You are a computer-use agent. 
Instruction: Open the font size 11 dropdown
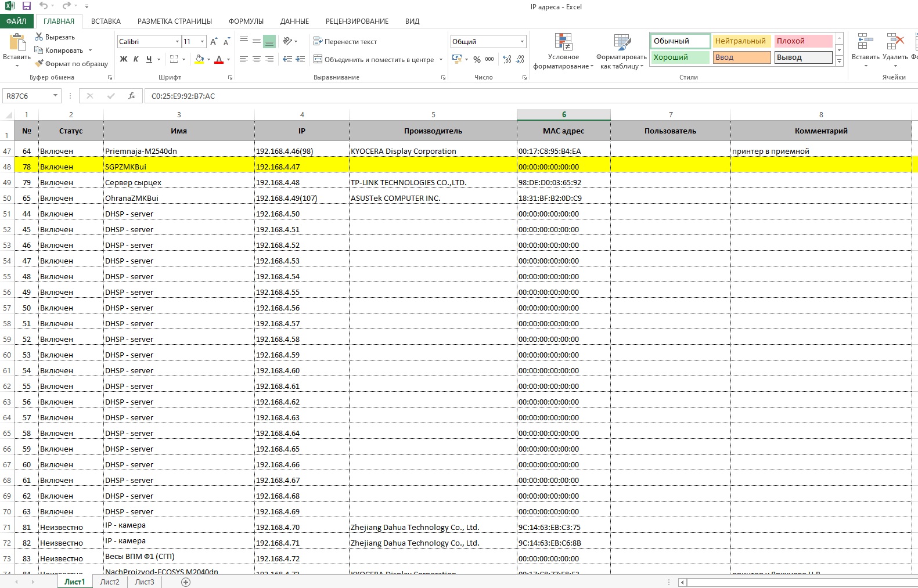[202, 41]
